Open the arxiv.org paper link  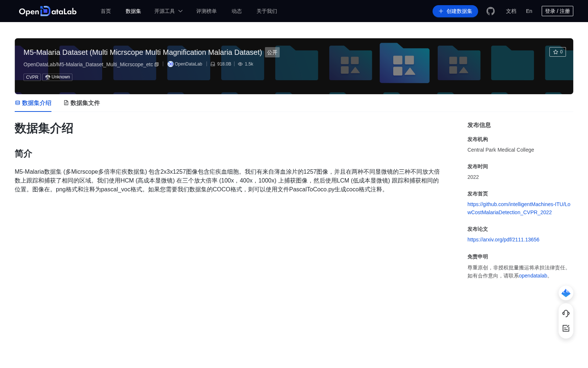503,240
